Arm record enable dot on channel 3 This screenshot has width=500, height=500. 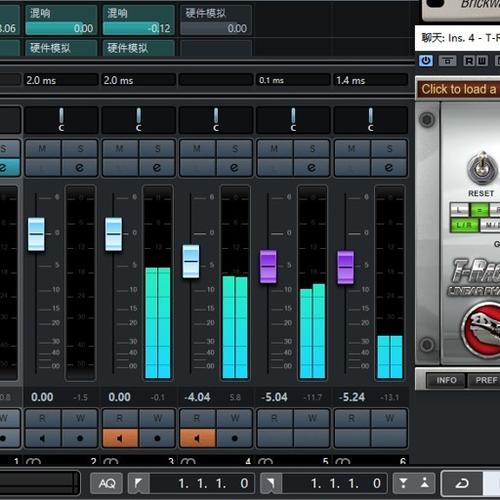[x=157, y=438]
